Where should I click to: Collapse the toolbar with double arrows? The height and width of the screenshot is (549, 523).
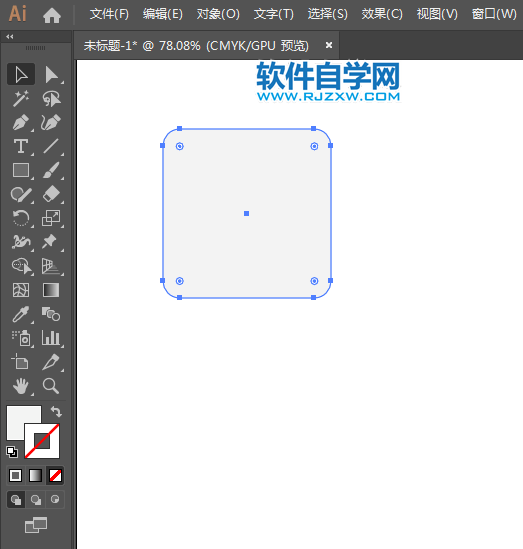[9, 36]
